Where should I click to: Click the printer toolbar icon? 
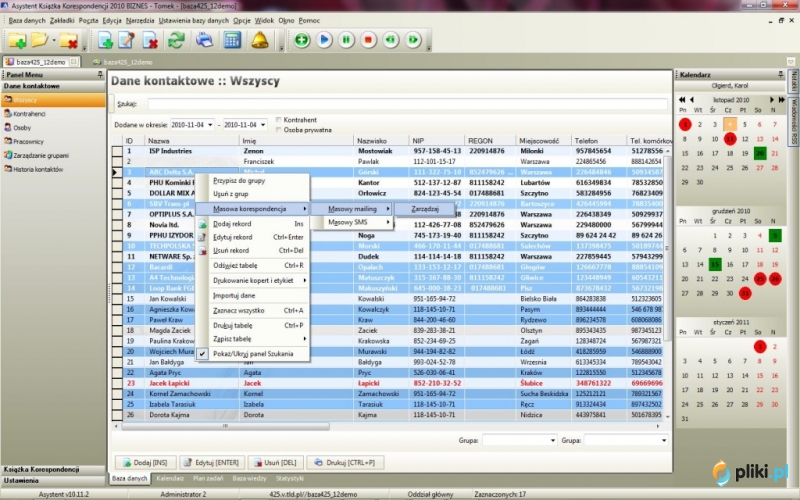coord(205,40)
